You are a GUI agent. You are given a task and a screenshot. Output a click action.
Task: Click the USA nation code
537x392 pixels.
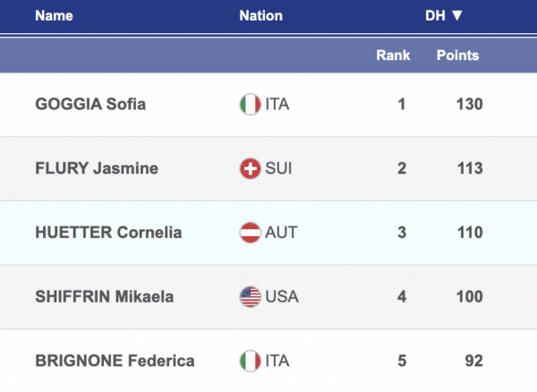pos(281,297)
